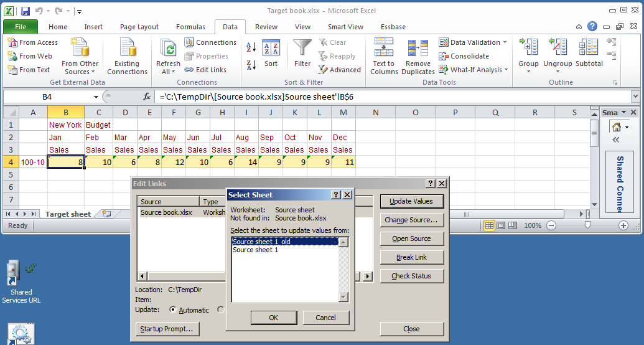Click the Connections ribbon button
This screenshot has height=345, width=644.
coord(210,42)
